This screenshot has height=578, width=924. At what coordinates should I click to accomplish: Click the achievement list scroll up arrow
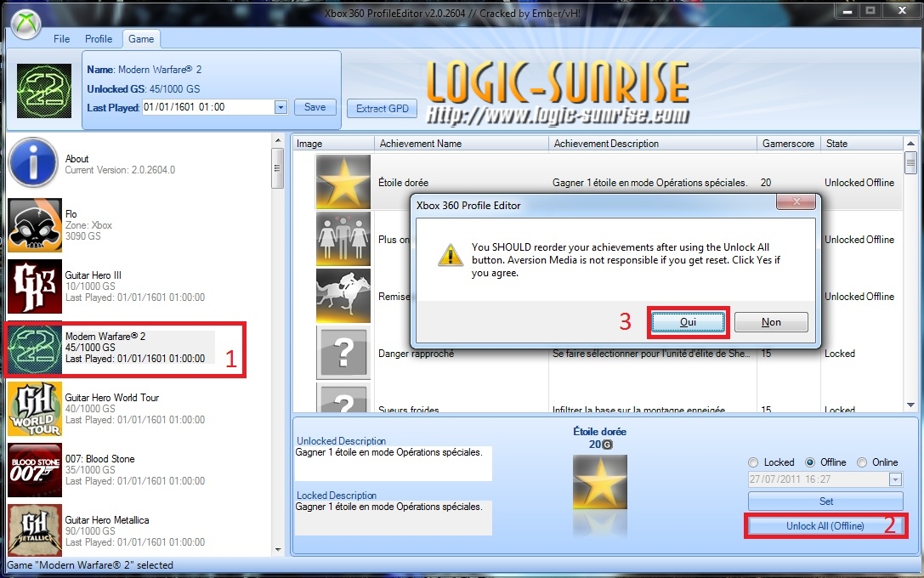pos(910,143)
